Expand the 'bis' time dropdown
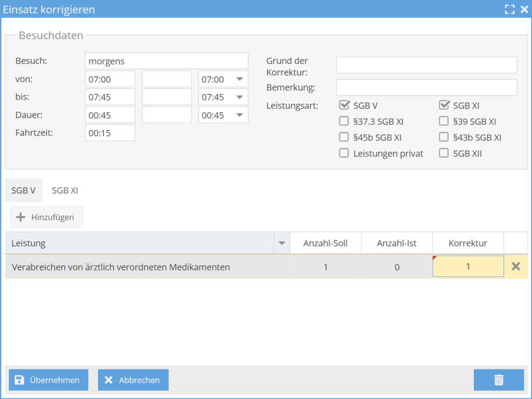The height and width of the screenshot is (399, 532). coord(240,97)
